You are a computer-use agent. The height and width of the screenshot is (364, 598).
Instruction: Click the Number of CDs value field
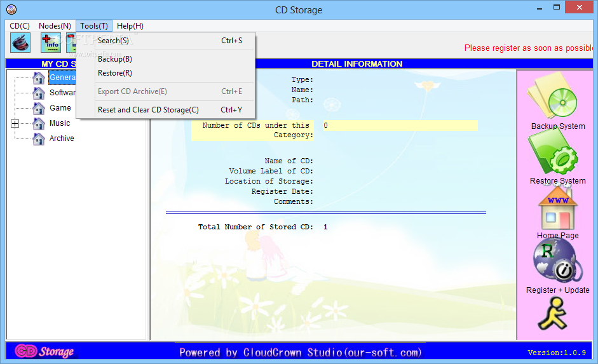pyautogui.click(x=400, y=125)
